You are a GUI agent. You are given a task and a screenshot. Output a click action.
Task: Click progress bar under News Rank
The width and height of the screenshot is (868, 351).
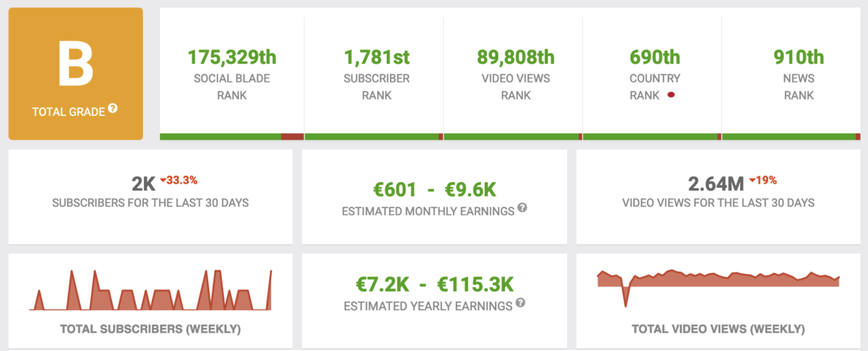click(x=791, y=137)
